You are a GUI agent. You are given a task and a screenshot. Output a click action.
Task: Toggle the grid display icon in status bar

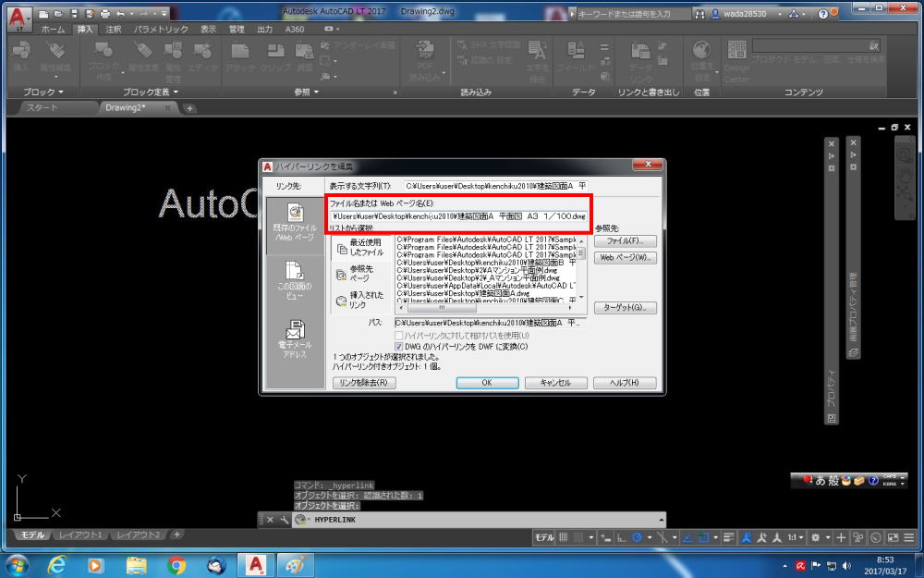(564, 537)
